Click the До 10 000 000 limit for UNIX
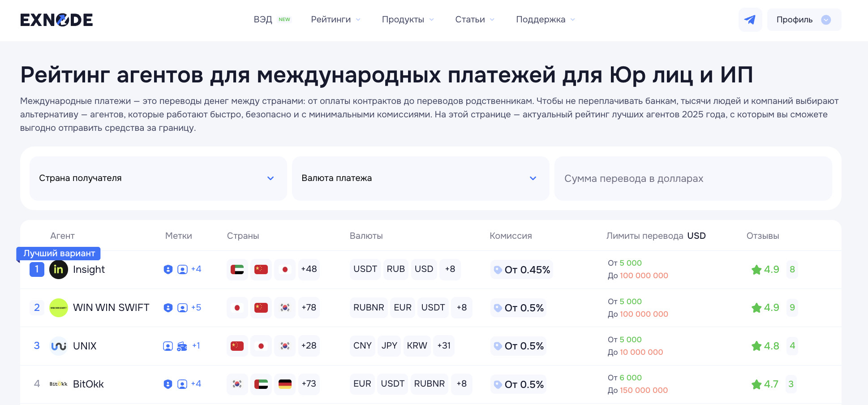This screenshot has height=405, width=868. click(636, 352)
